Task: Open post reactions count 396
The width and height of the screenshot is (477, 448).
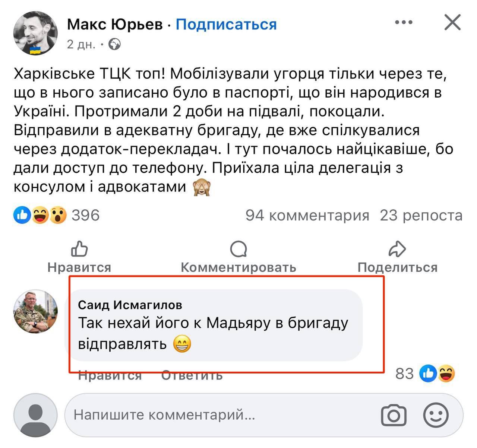Action: 85,215
